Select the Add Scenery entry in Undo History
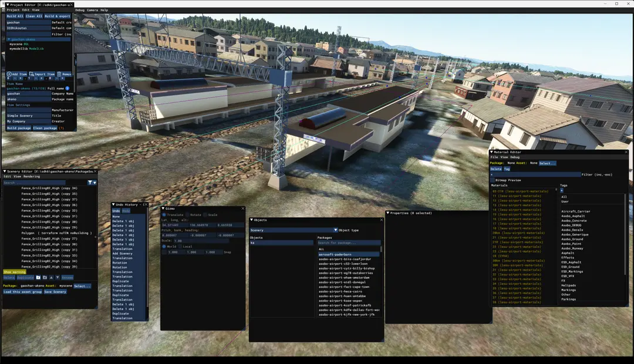Screen dimensions: 634x364 [x=122, y=254]
